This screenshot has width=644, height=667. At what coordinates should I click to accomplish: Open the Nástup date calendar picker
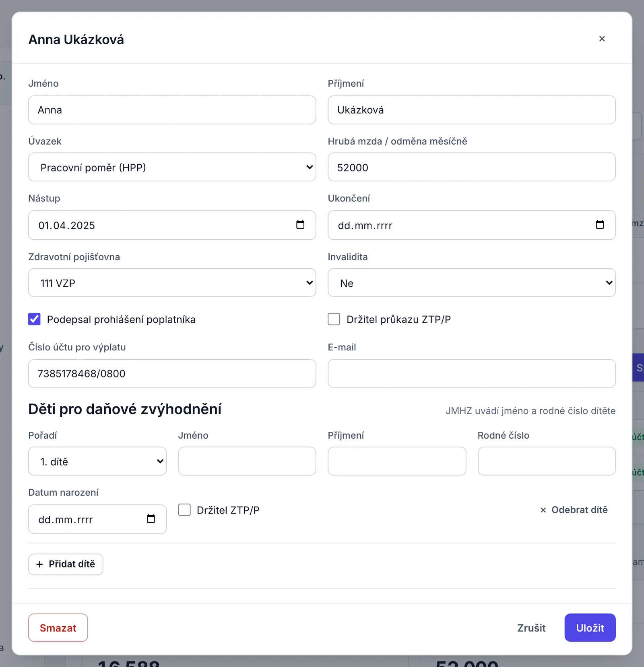tap(300, 225)
